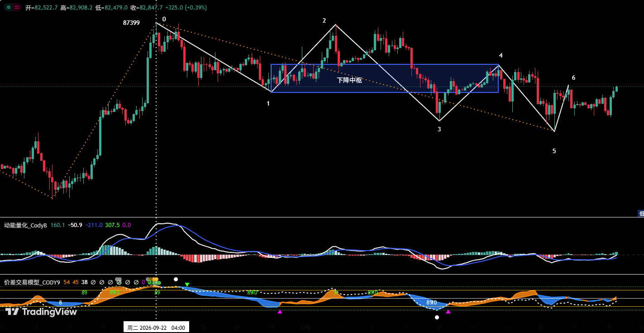The image size is (644, 333).
Task: Click the TradingView logo watermark
Action: [41, 312]
